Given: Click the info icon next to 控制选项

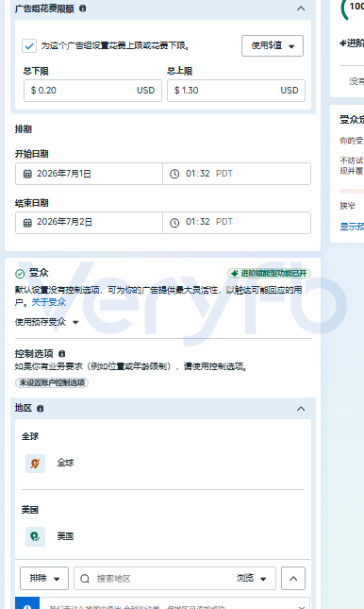Looking at the screenshot, I should 61,354.
